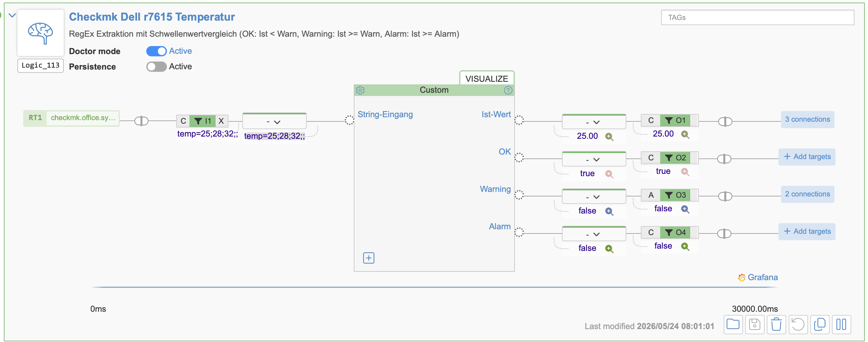The image size is (868, 342).
Task: Toggle the connector switch on the O1 output line
Action: 725,121
